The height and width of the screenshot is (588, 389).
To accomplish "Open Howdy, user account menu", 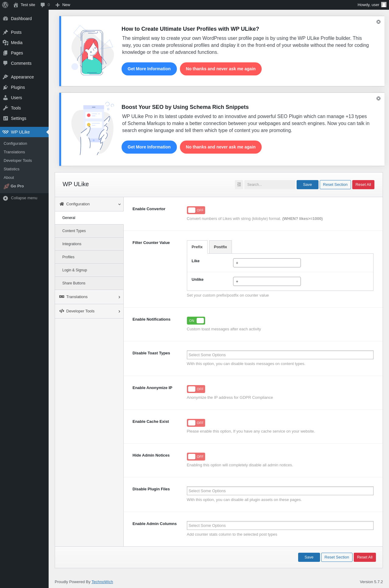I will tap(372, 5).
